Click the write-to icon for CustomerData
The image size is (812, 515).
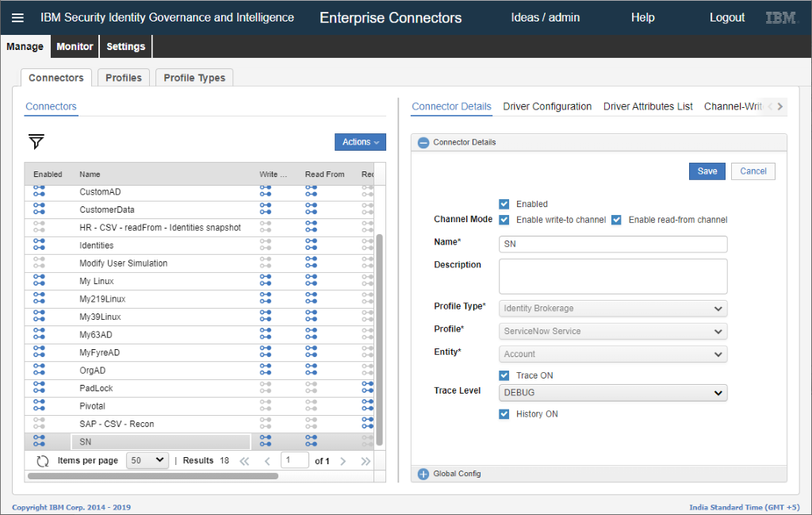266,209
